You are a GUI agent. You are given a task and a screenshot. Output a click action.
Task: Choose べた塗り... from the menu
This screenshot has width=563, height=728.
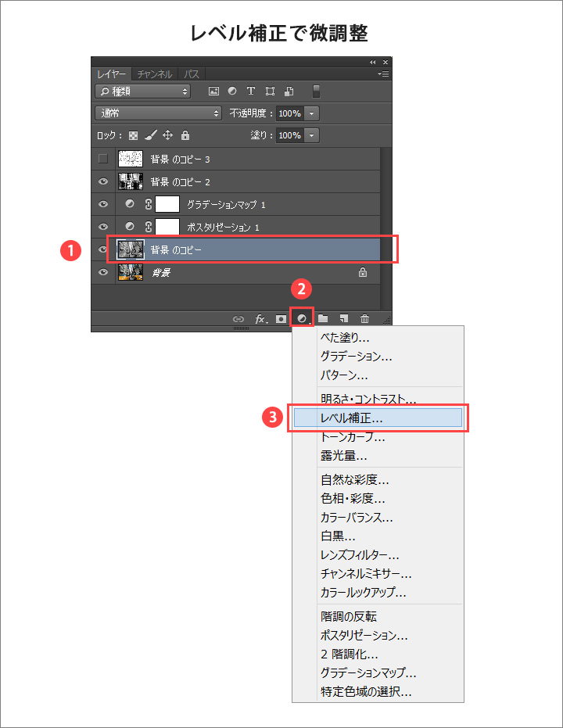(378, 338)
